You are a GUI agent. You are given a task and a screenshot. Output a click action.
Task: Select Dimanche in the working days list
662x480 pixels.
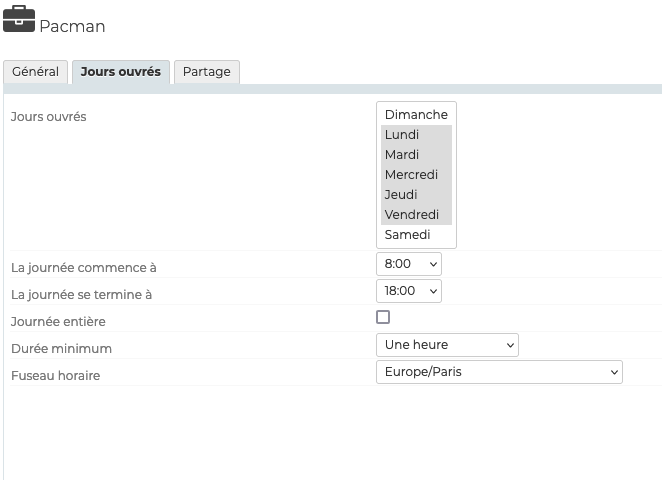coord(416,115)
